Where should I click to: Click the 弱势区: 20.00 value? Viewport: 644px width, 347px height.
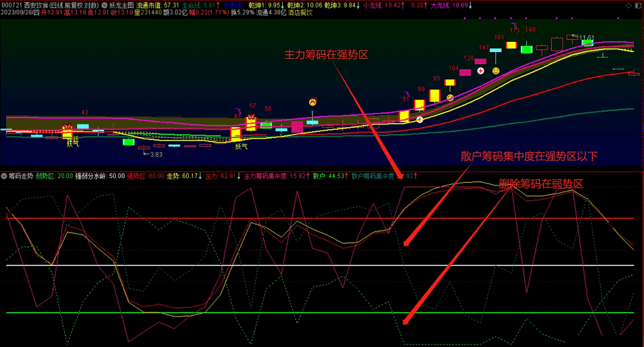(54, 176)
